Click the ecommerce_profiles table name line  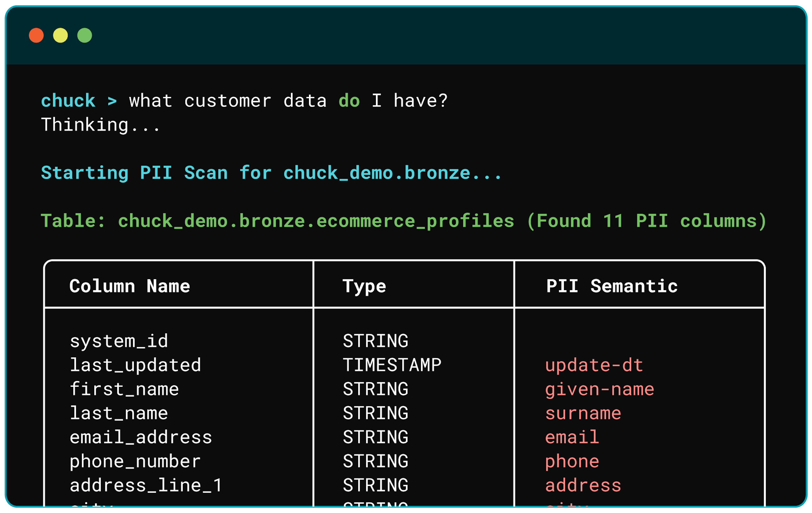pos(403,221)
